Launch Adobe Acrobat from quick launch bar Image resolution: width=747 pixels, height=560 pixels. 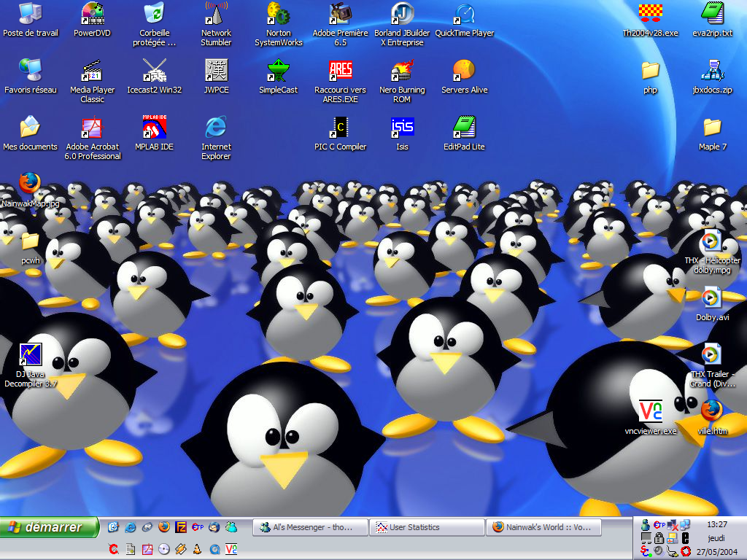coord(147,550)
